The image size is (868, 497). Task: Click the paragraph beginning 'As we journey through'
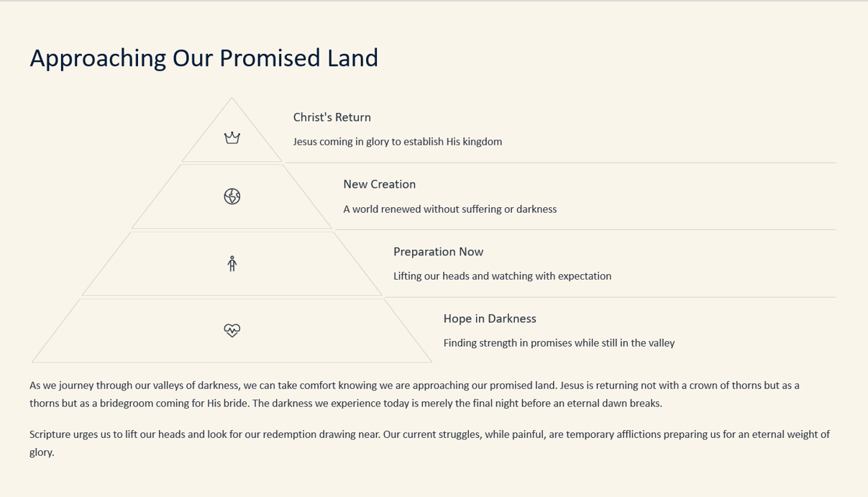[415, 394]
